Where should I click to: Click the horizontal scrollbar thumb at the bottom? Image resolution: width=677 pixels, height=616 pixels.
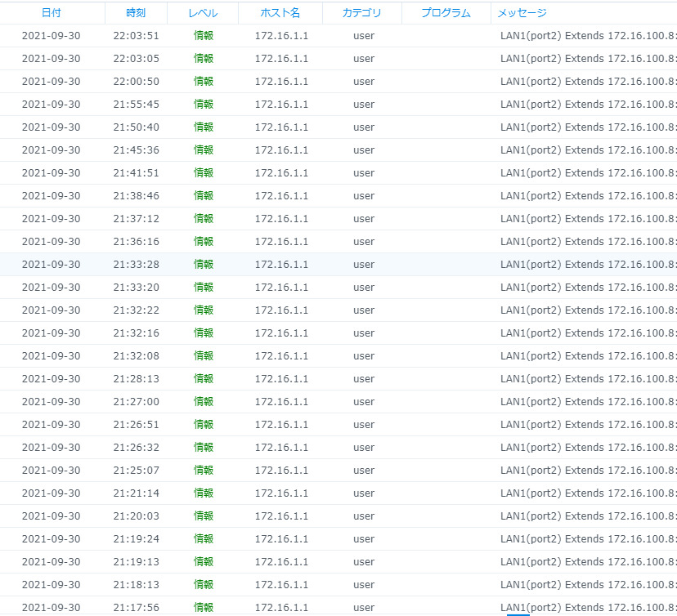(518, 614)
